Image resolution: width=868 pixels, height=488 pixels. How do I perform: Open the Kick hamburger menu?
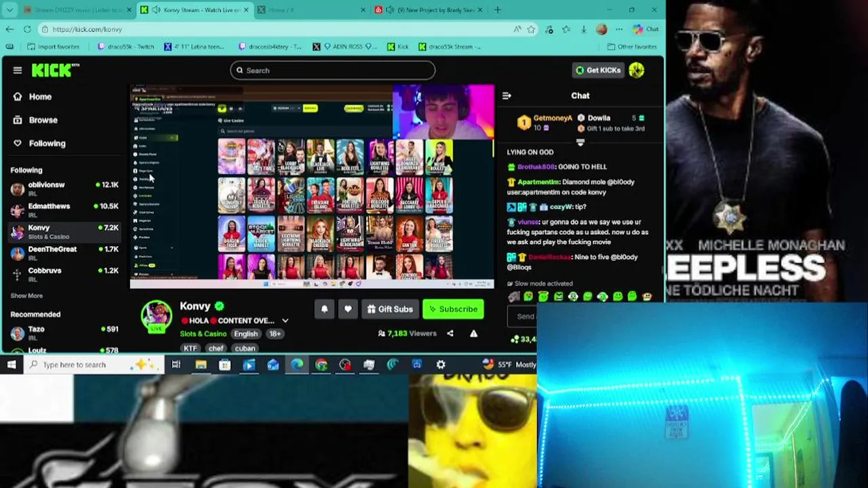coord(18,70)
